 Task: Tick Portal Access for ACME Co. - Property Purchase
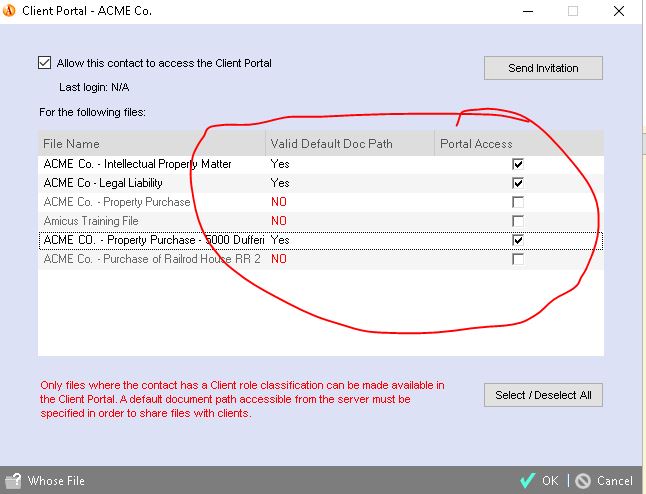click(x=518, y=202)
